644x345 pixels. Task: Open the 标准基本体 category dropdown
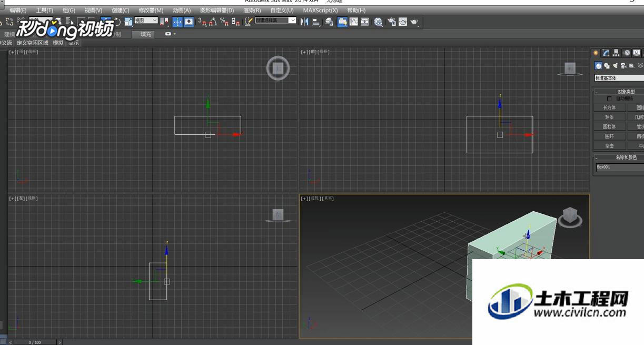coord(619,78)
